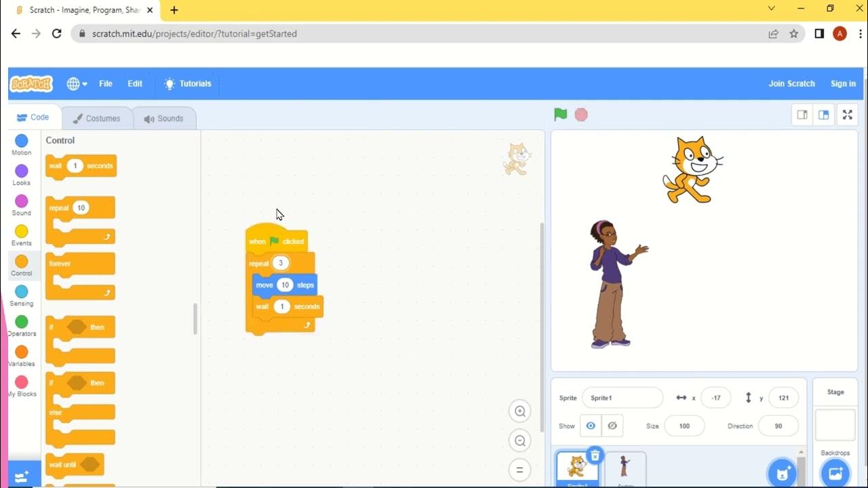
Task: Switch to the Costumes tab
Action: (96, 118)
